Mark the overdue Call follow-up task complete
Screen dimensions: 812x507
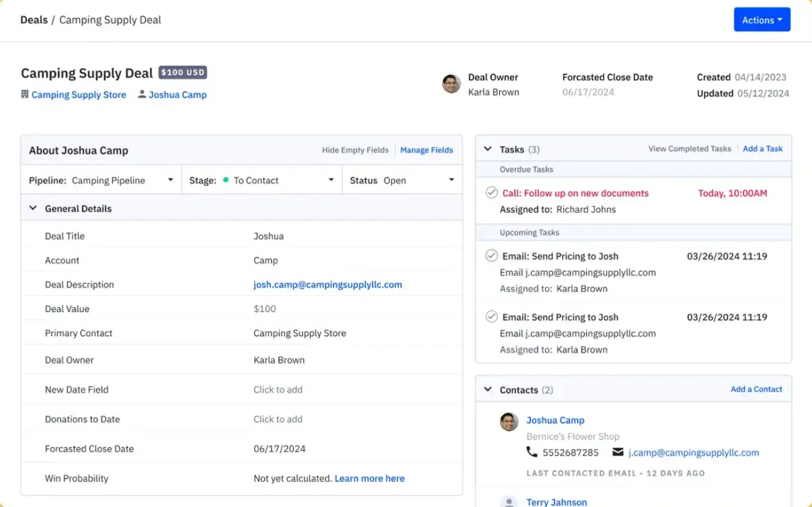[x=491, y=193]
